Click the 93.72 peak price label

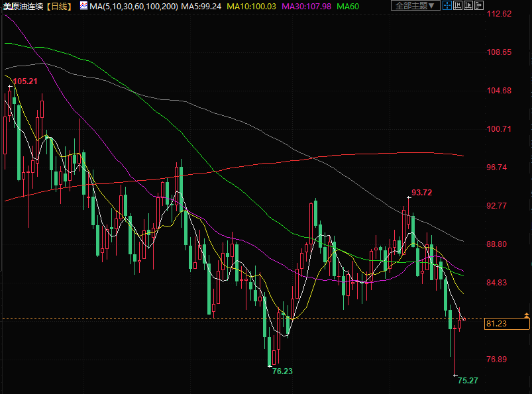click(421, 193)
